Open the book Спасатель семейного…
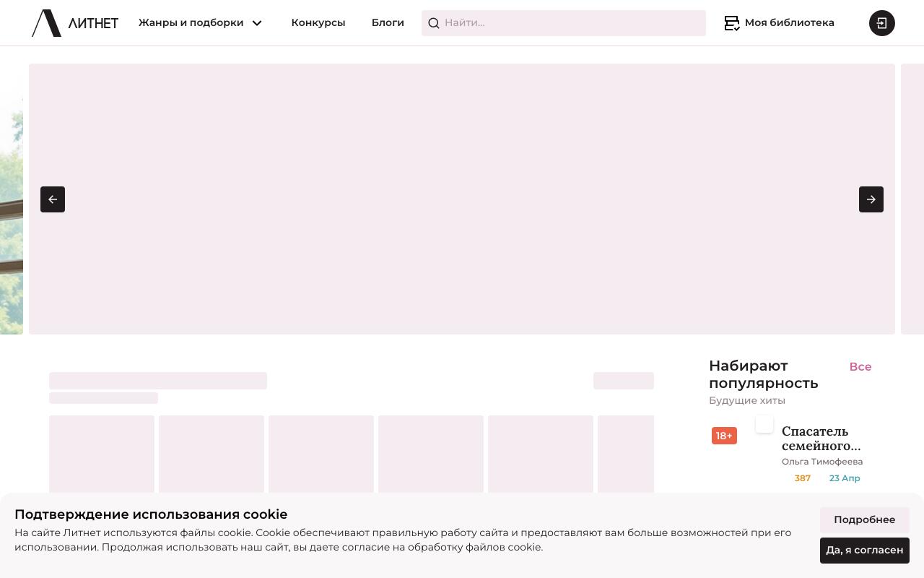 tap(821, 439)
